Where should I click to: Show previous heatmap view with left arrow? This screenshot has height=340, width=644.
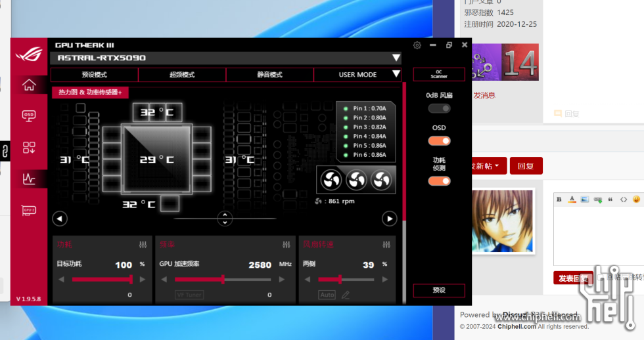[x=60, y=219]
